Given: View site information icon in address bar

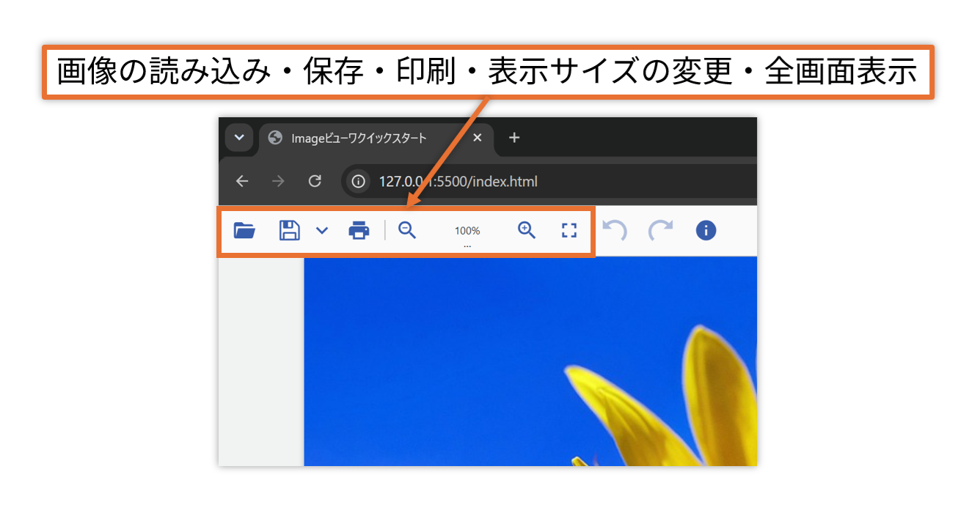Looking at the screenshot, I should click(x=359, y=181).
